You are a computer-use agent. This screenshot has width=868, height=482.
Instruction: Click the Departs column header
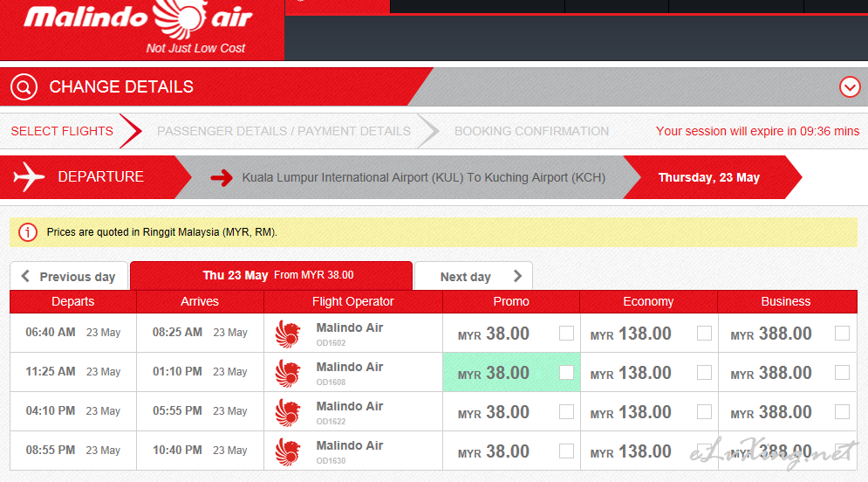[x=73, y=301]
